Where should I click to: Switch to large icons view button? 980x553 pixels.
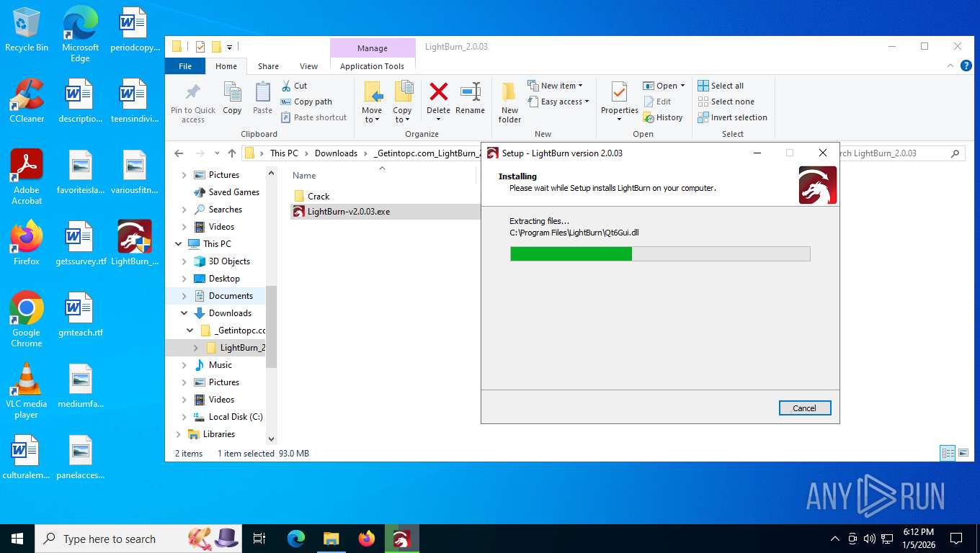963,454
